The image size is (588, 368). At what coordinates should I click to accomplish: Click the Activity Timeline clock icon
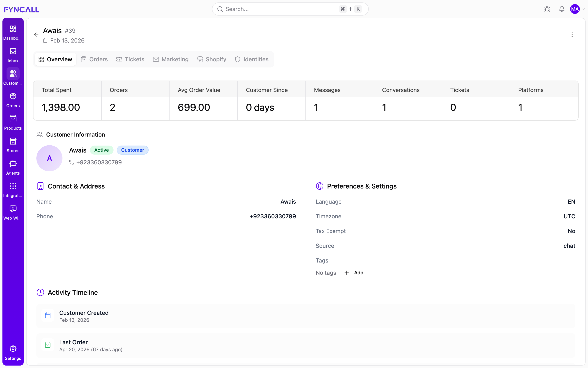tap(40, 292)
